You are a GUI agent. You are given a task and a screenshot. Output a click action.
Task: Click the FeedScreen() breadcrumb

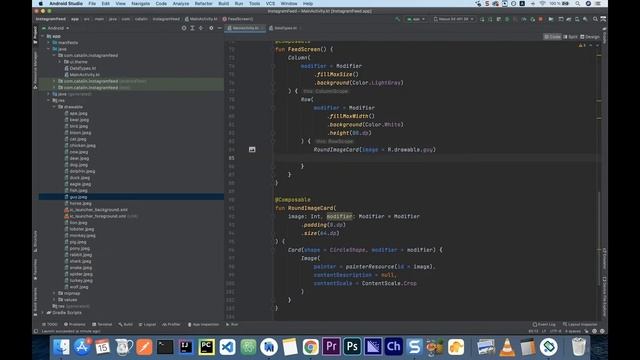point(238,19)
